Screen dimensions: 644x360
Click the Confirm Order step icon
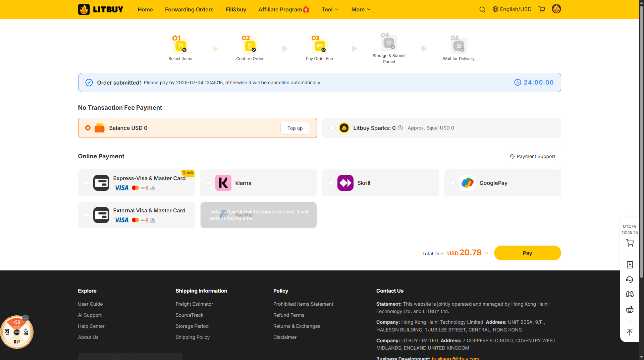250,46
